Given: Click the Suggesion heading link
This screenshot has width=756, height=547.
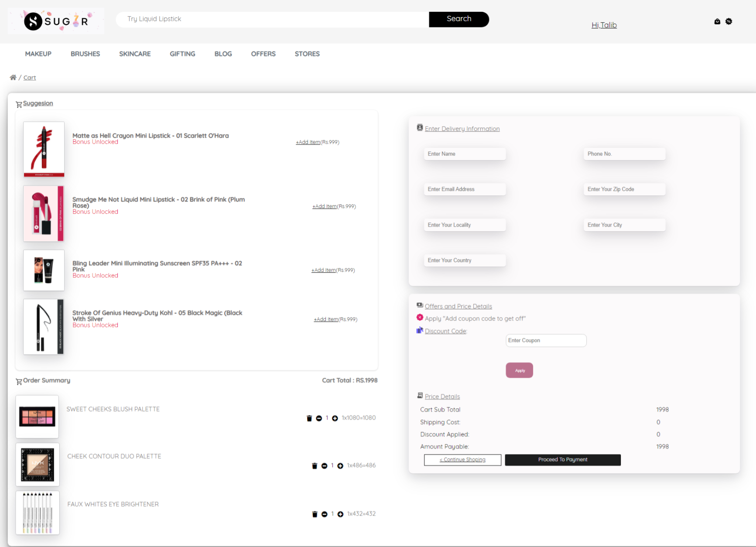Looking at the screenshot, I should click(x=38, y=103).
